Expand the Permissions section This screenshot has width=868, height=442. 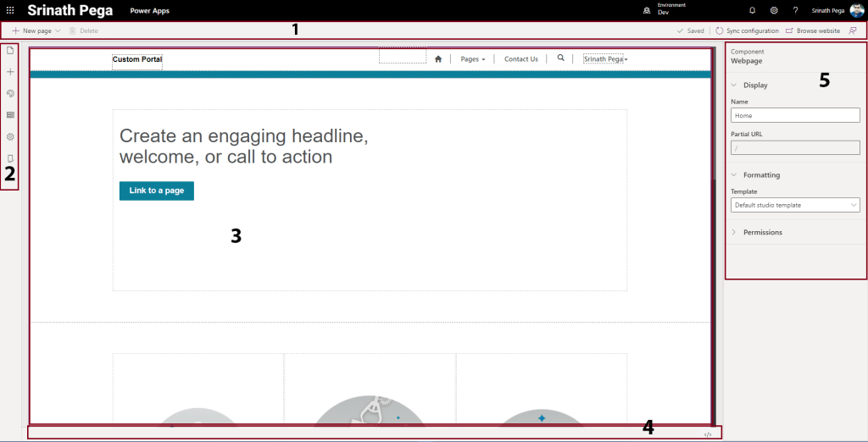(x=762, y=232)
